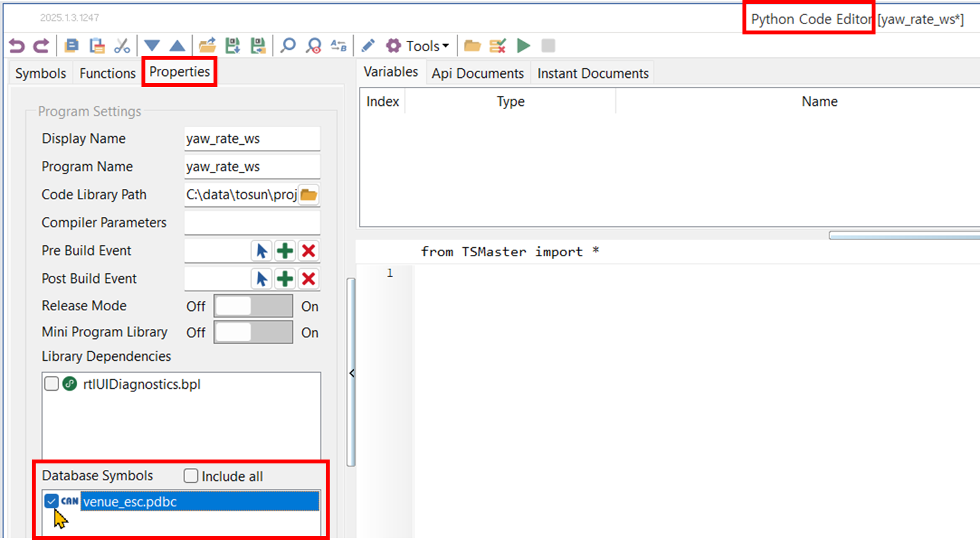Click the "from TSMaster import *" code line

(x=509, y=252)
